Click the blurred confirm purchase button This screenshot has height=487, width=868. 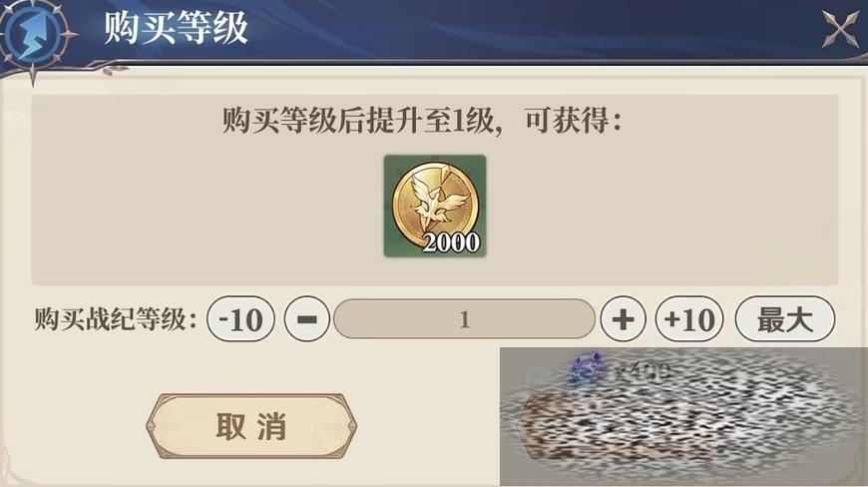coord(683,427)
